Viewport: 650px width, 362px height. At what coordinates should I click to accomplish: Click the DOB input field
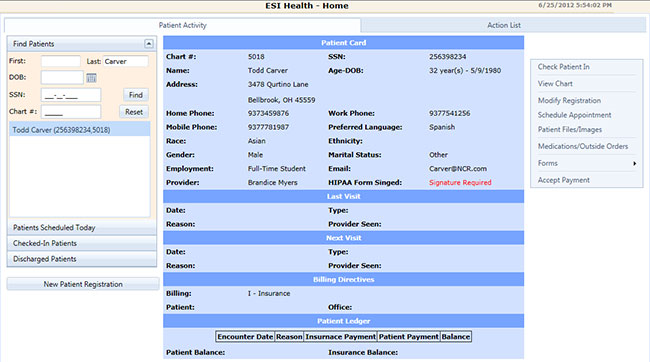(62, 78)
